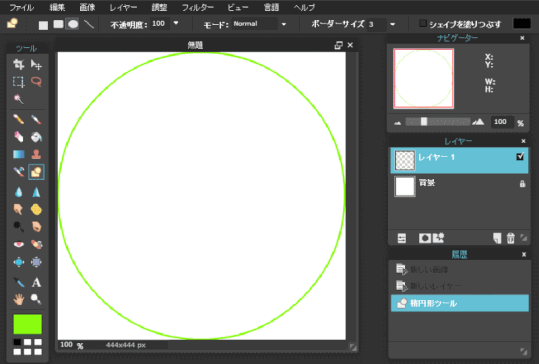Select the Clone Stamp tool
This screenshot has width=539, height=364.
[36, 154]
